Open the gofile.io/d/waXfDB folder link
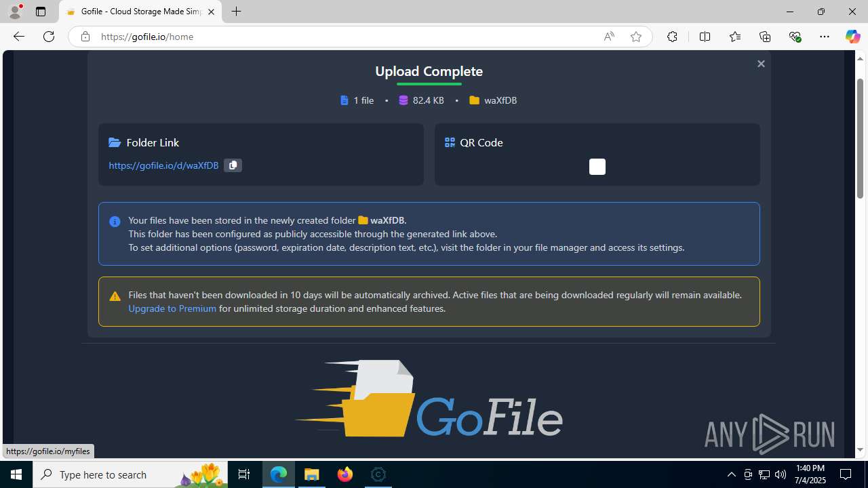Image resolution: width=868 pixels, height=488 pixels. point(163,165)
